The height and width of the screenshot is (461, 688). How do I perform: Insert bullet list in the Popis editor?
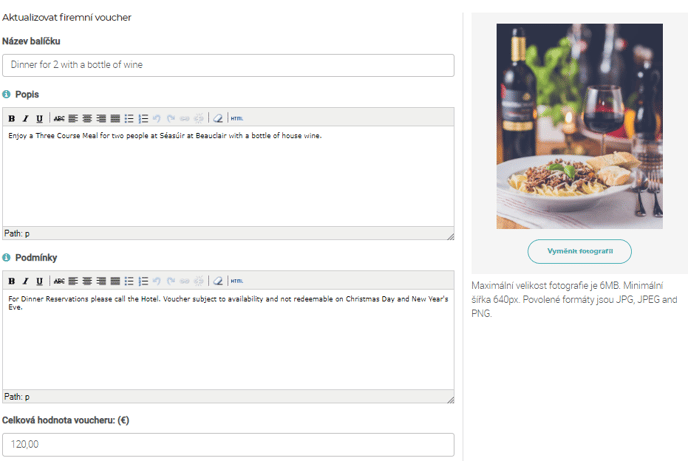[x=129, y=118]
